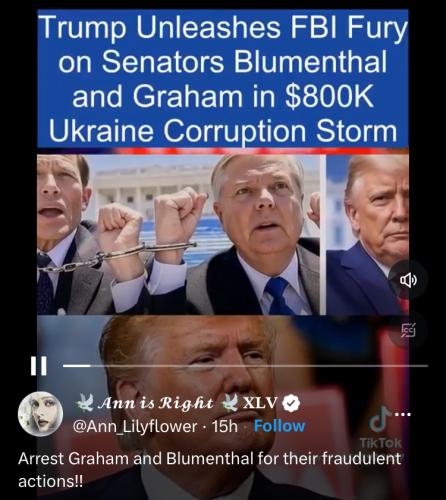Open the poster's profile avatar
446x500 pixels.
point(40,414)
